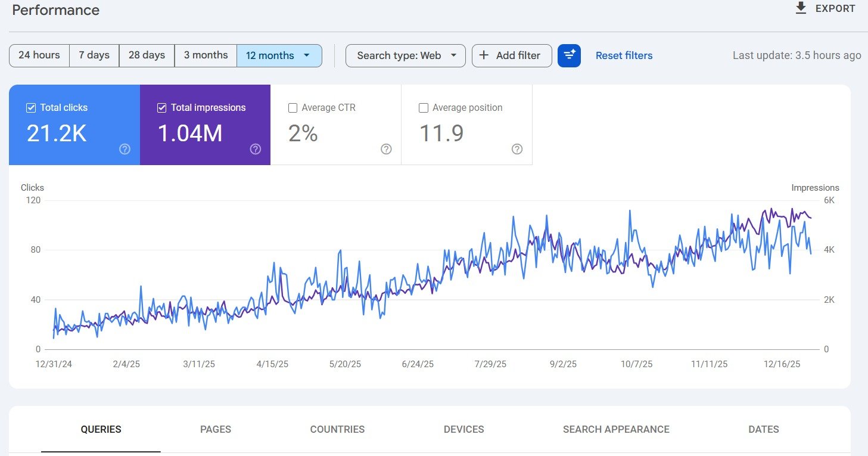Screen dimensions: 868x456
Task: Open the Add filter menu
Action: [511, 55]
